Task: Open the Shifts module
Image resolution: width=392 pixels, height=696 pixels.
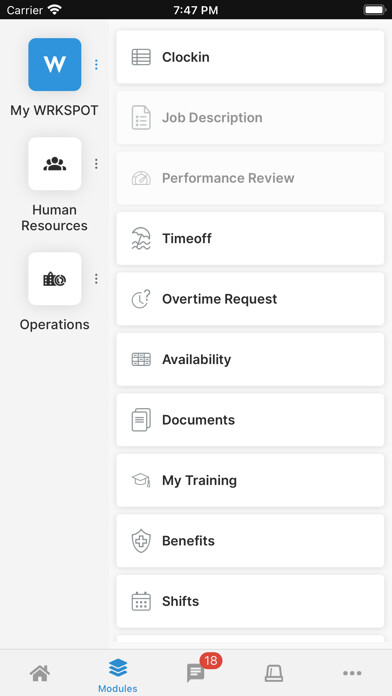Action: point(250,601)
